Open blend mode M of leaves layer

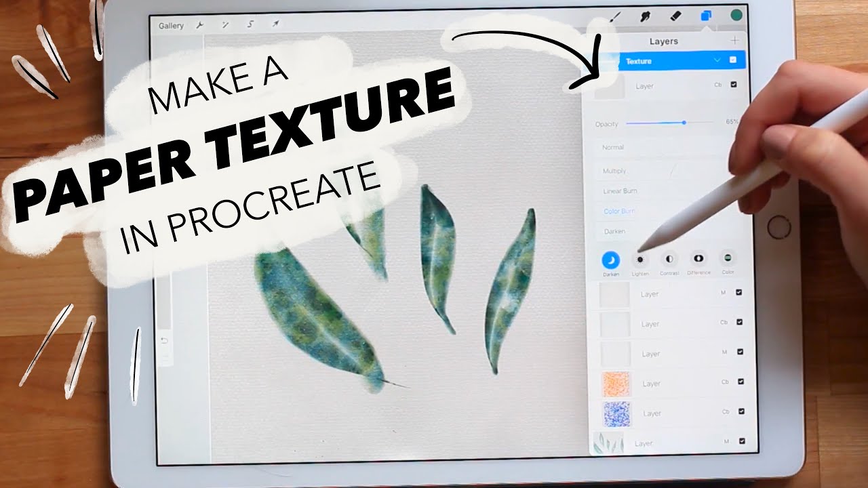tap(726, 441)
